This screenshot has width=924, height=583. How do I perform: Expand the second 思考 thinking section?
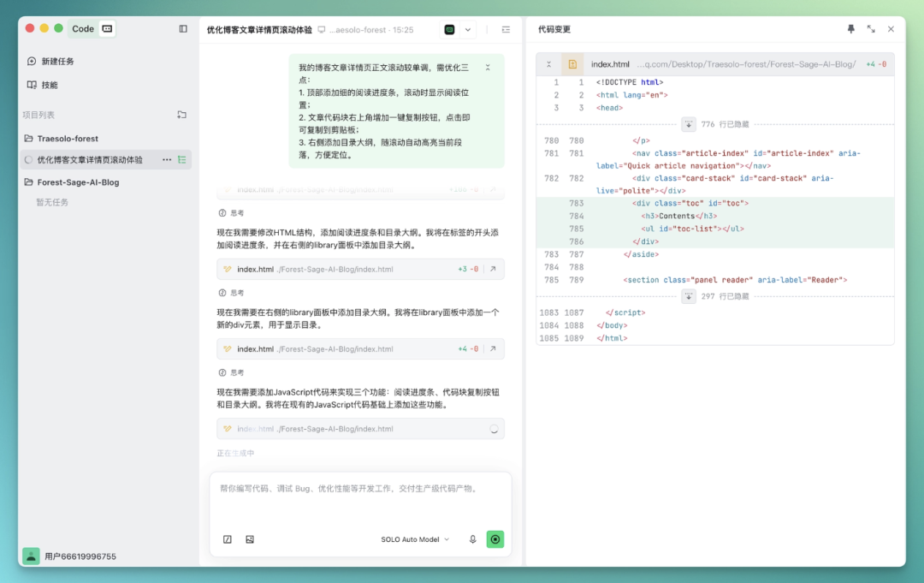point(231,293)
